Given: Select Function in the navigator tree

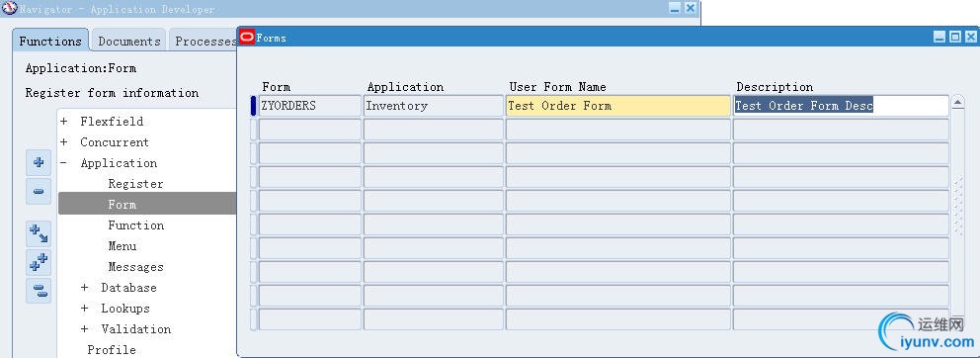Looking at the screenshot, I should (x=135, y=225).
